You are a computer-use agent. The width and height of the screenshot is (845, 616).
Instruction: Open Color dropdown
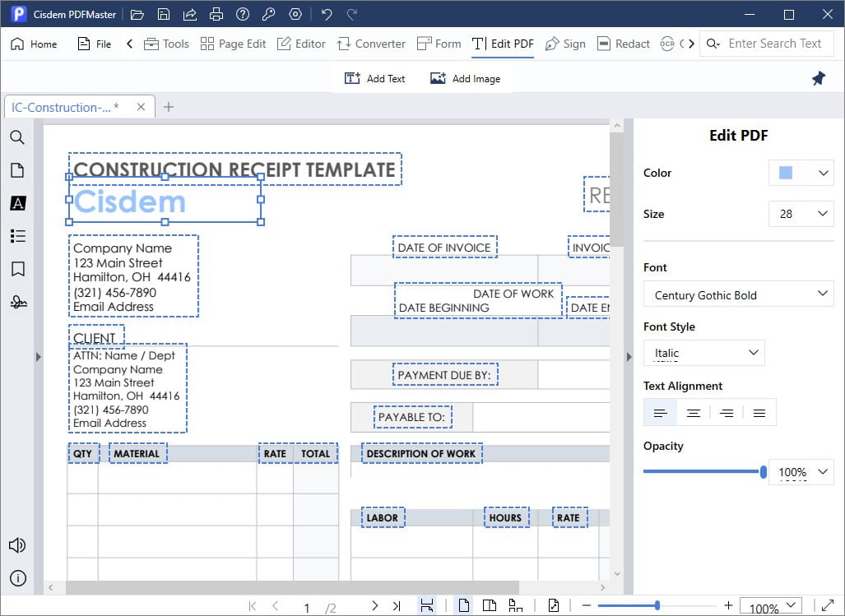801,173
